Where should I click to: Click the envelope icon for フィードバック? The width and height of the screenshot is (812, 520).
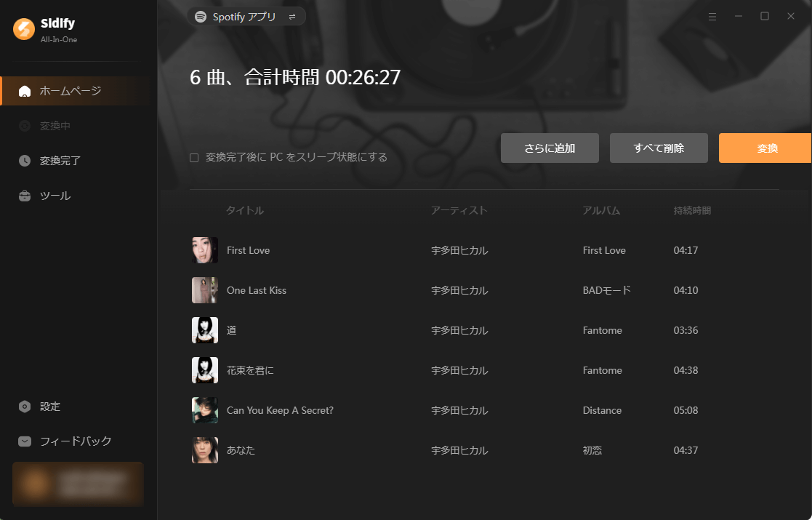pos(24,441)
